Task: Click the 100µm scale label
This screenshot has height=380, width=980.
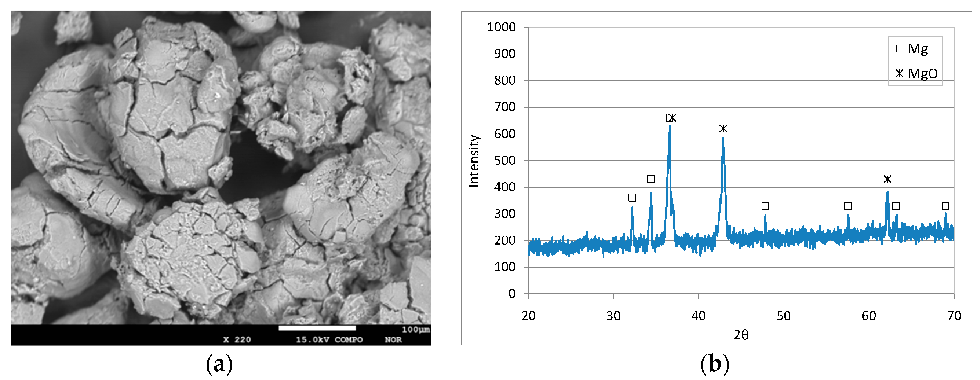Action: 416,329
